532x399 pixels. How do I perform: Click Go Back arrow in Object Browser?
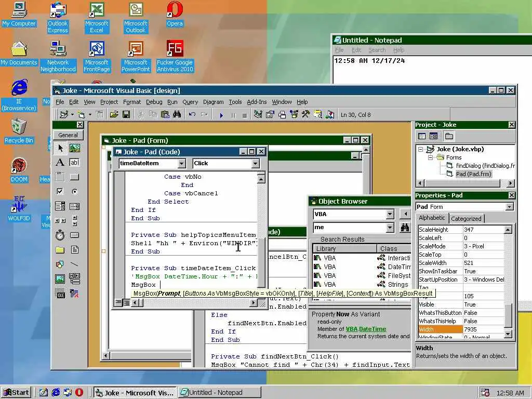[x=405, y=214]
